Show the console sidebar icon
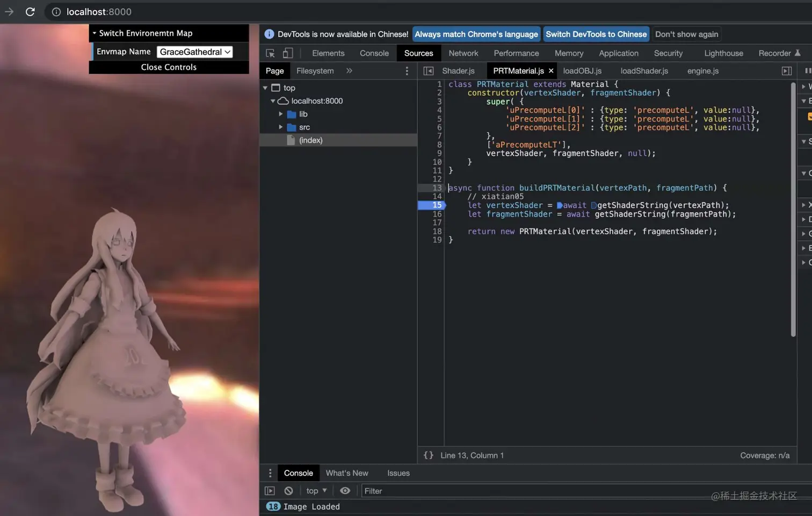812x516 pixels. (270, 491)
